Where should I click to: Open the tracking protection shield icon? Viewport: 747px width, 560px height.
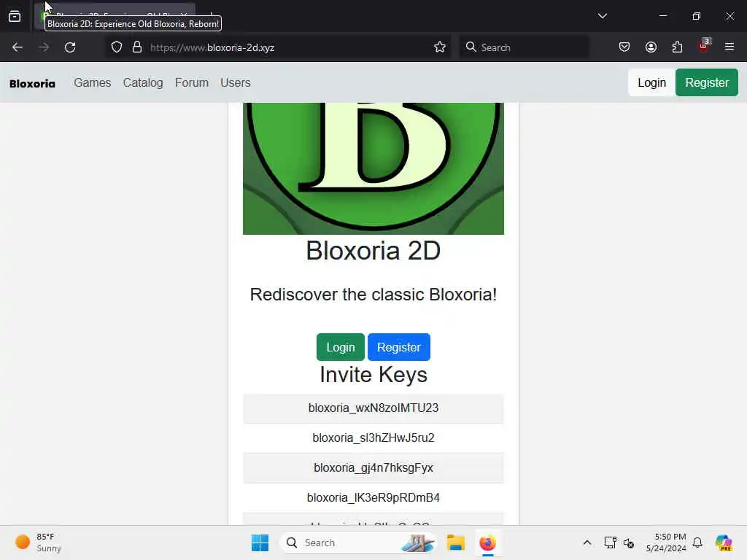(117, 47)
